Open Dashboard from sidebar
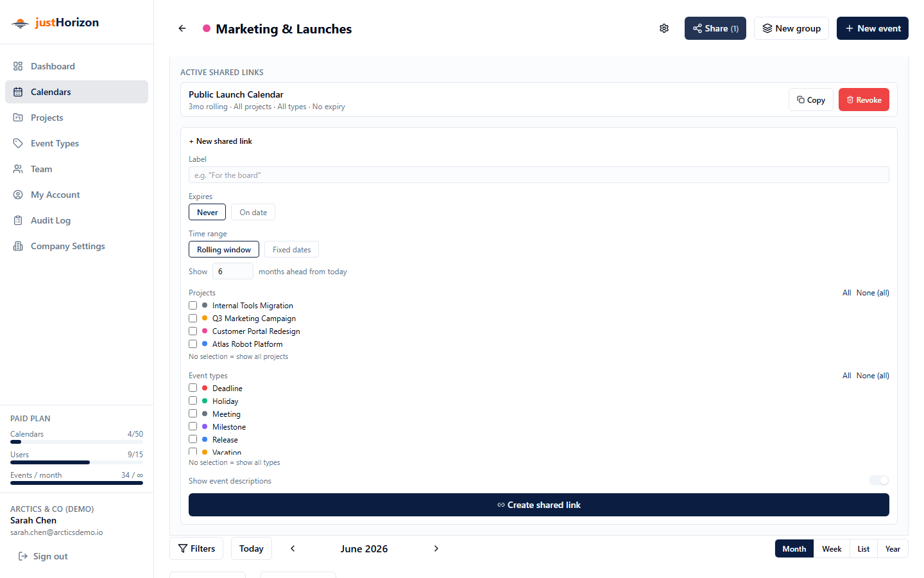This screenshot has width=924, height=578. click(x=76, y=66)
